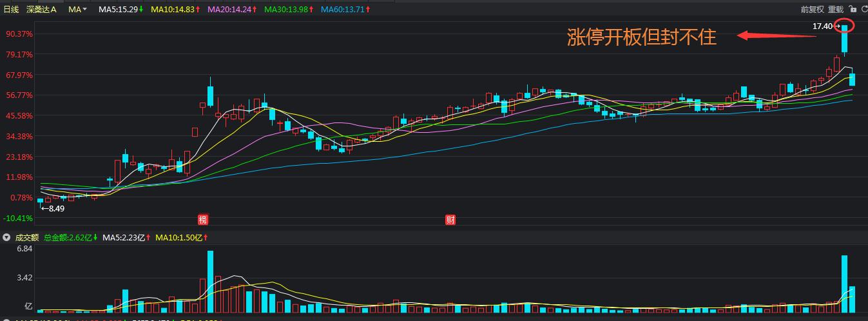Collapse the 成交额 panel with the circle arrow
The width and height of the screenshot is (868, 321).
pos(7,237)
